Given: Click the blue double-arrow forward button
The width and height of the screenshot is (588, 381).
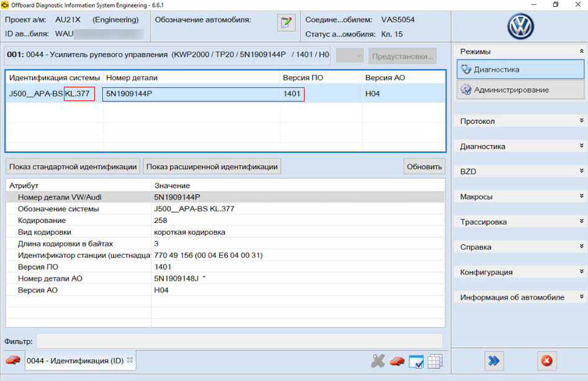Looking at the screenshot, I should [x=494, y=361].
